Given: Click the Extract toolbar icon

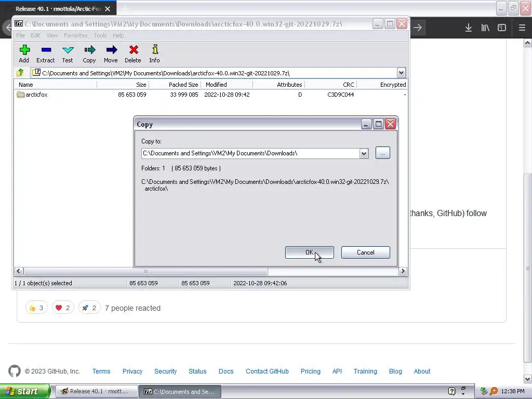Looking at the screenshot, I should (x=46, y=50).
